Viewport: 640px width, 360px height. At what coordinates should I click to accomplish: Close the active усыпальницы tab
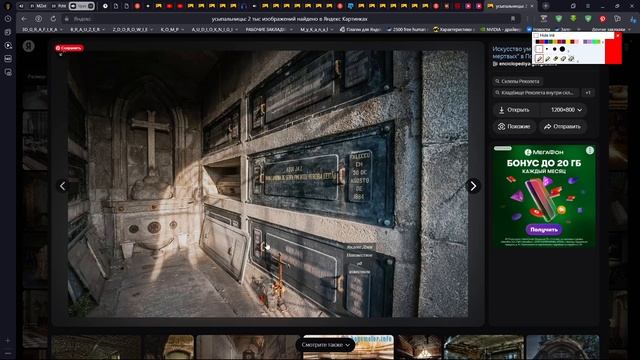click(532, 6)
